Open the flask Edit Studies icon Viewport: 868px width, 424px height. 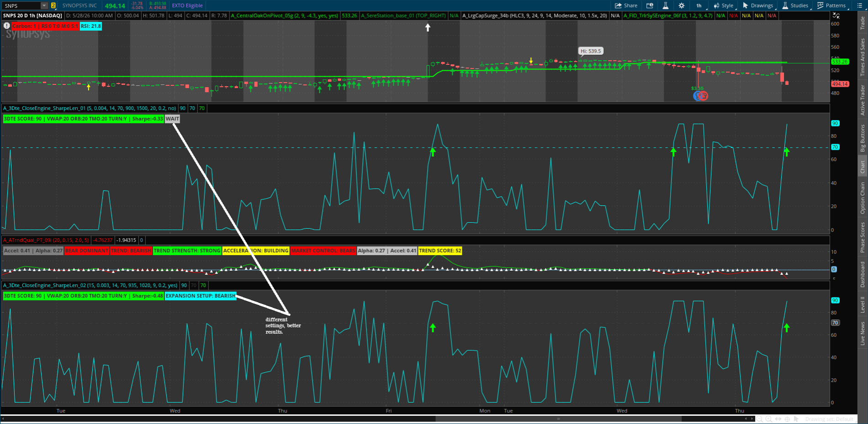(x=666, y=5)
